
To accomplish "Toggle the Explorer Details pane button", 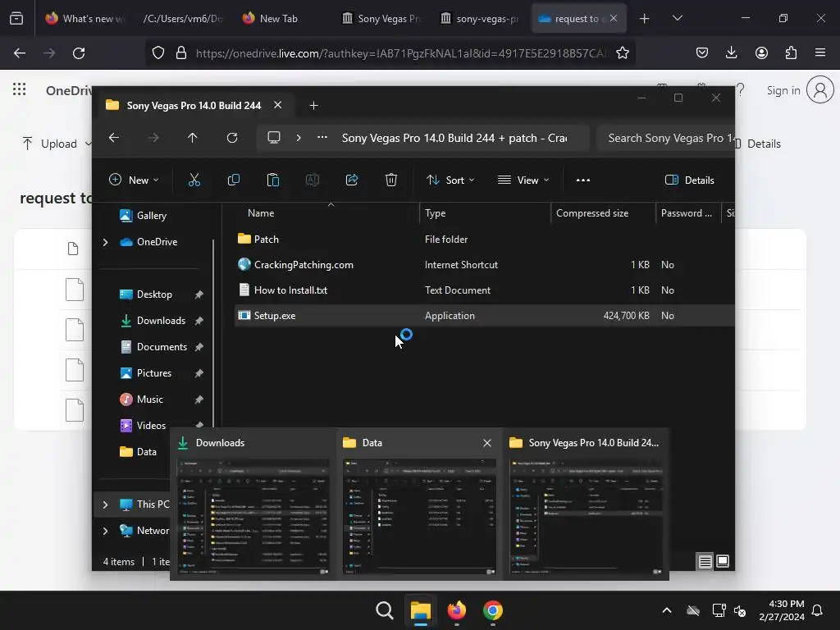I will (x=689, y=180).
